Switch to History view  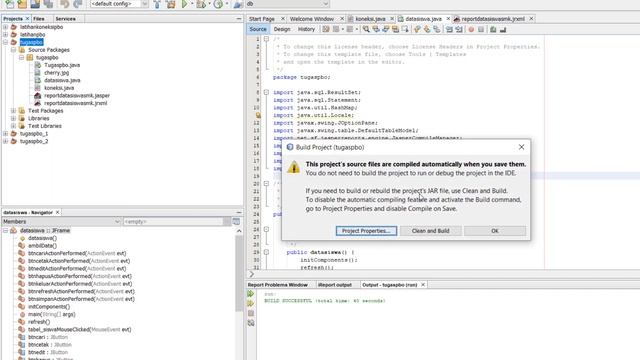(306, 29)
